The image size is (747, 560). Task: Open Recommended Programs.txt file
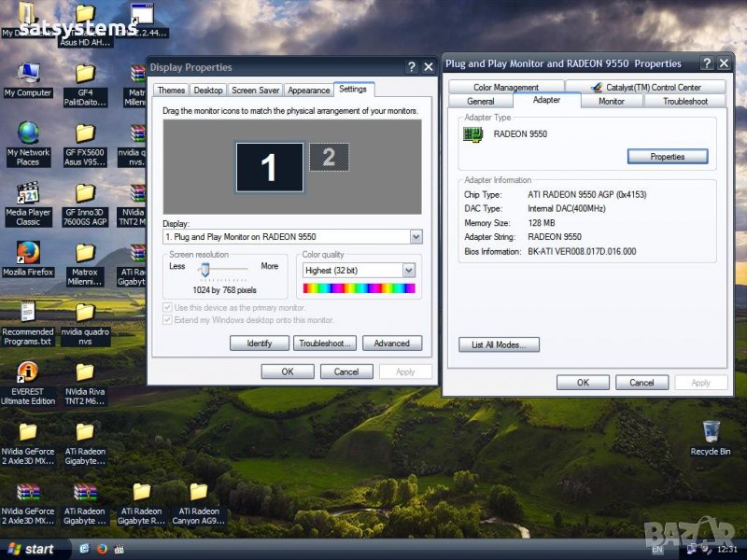28,313
